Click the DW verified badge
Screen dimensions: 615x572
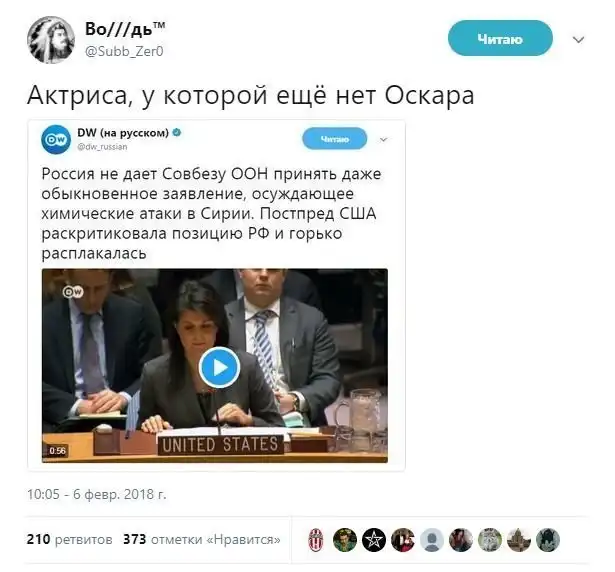(x=177, y=133)
